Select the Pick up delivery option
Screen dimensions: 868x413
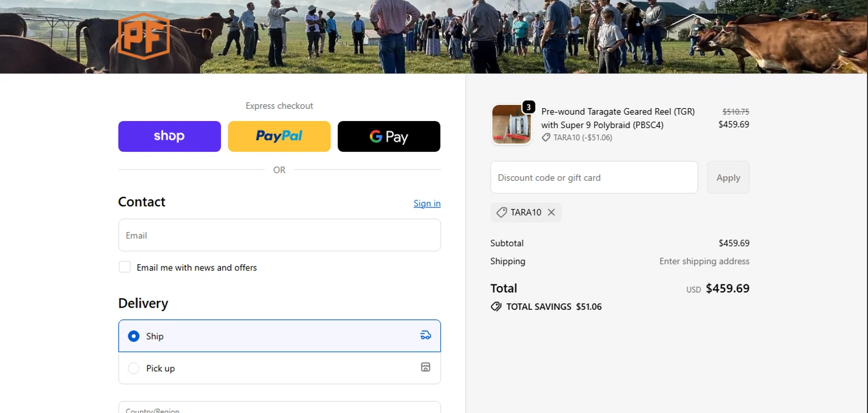pyautogui.click(x=279, y=368)
